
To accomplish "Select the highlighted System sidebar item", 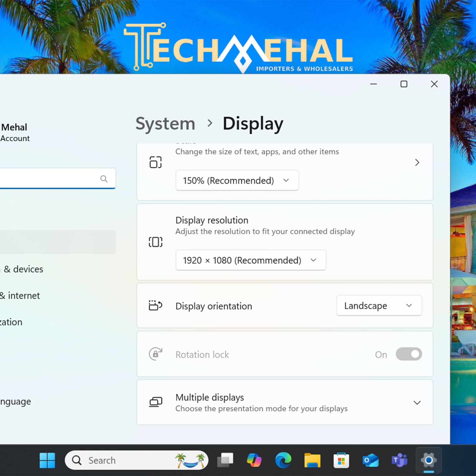I will [58, 242].
